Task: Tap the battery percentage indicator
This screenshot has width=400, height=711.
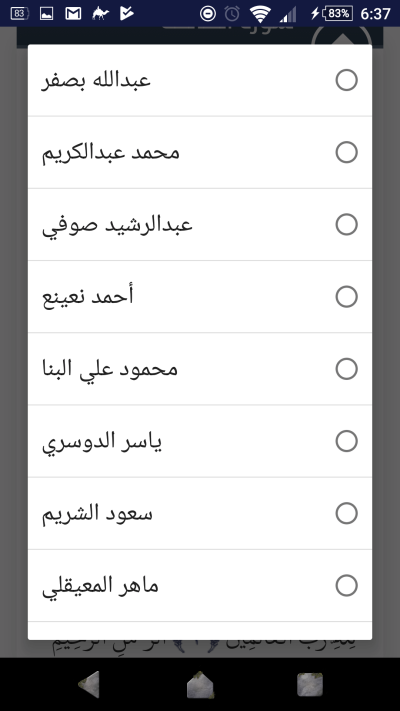Action: [x=337, y=14]
